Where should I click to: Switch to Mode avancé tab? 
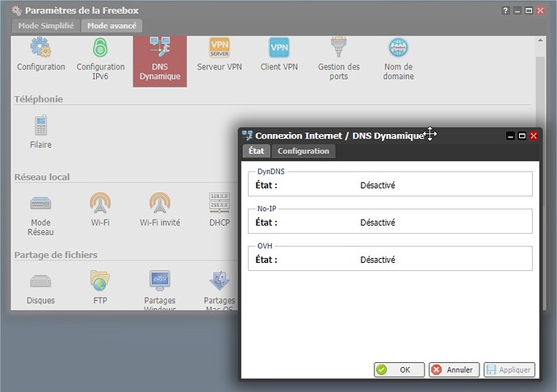pyautogui.click(x=112, y=26)
